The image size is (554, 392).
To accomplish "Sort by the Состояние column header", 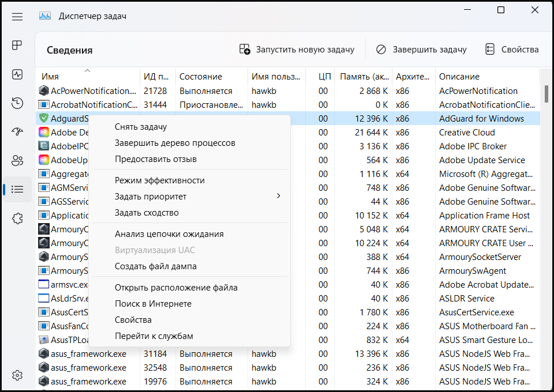I will coord(212,76).
